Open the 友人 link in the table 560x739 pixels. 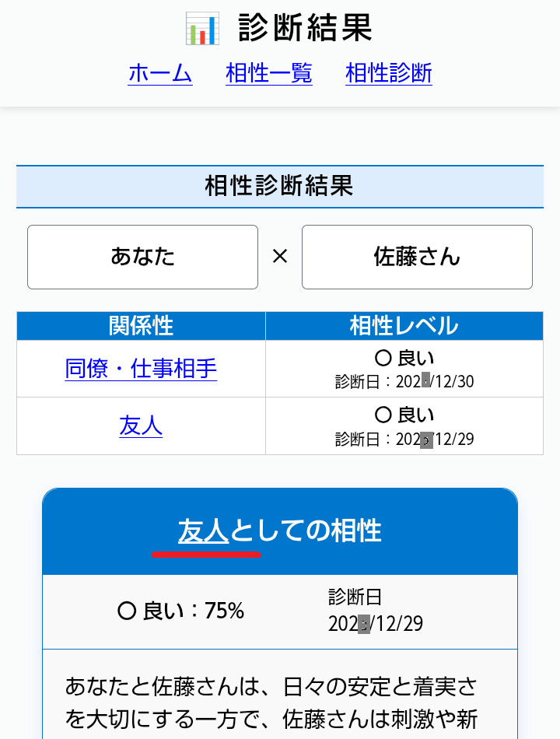point(141,426)
